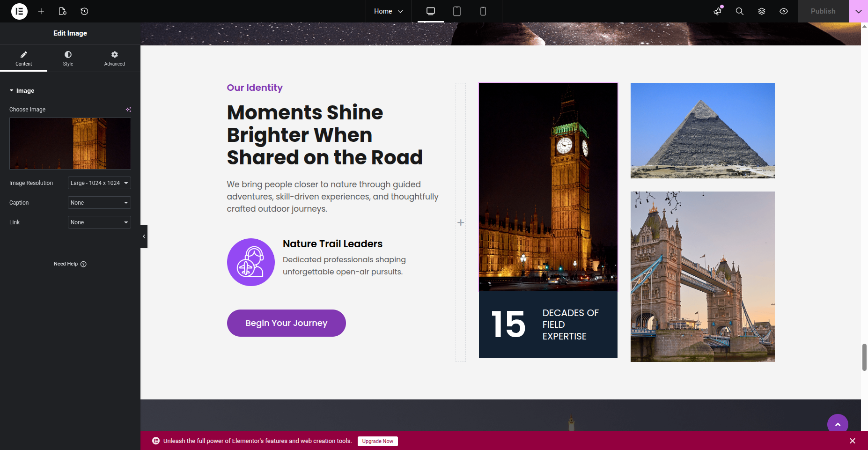Switch to the Style tab
The height and width of the screenshot is (450, 868).
pyautogui.click(x=68, y=59)
